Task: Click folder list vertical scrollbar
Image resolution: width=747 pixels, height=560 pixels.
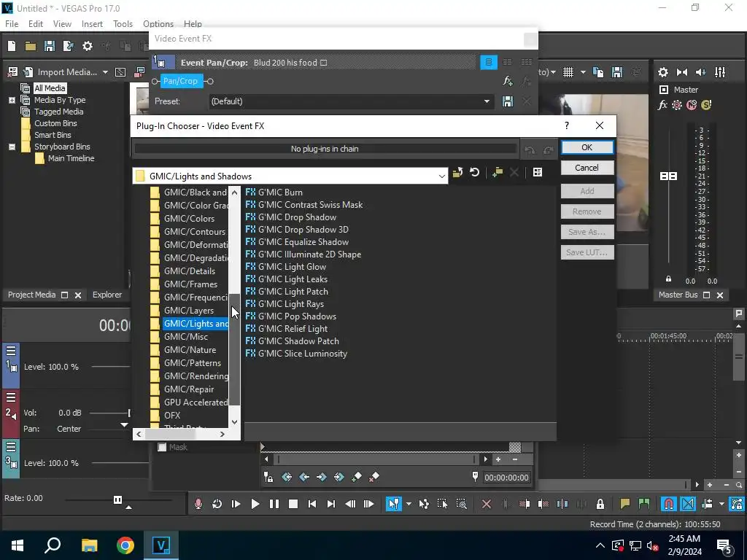Action: click(234, 350)
